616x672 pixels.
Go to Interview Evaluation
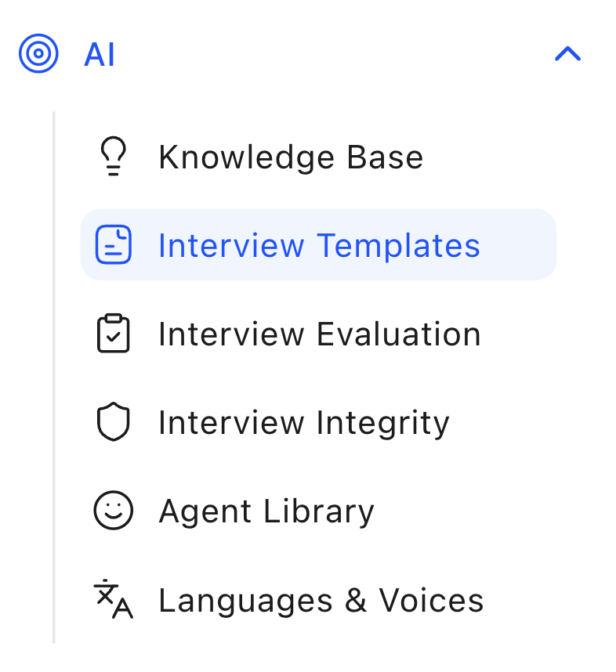coord(319,334)
